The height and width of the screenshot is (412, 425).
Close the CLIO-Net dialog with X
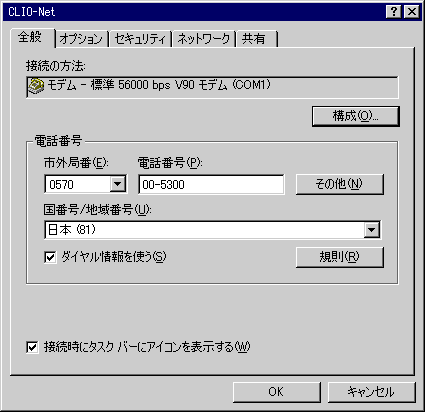pos(412,12)
